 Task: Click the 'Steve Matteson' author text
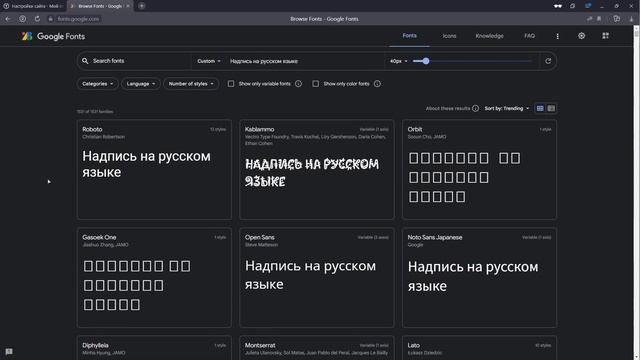point(261,245)
